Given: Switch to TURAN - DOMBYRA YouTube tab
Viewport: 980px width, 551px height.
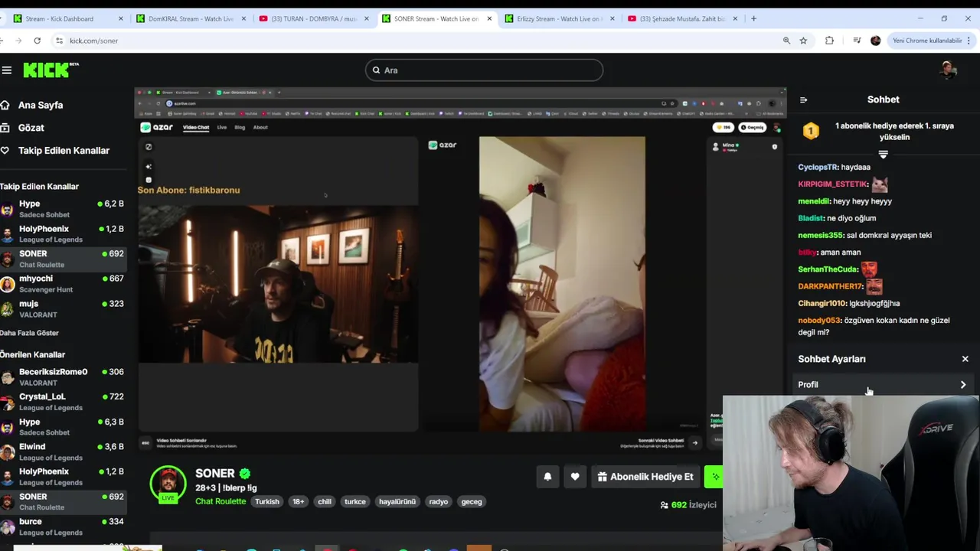Looking at the screenshot, I should [x=313, y=18].
